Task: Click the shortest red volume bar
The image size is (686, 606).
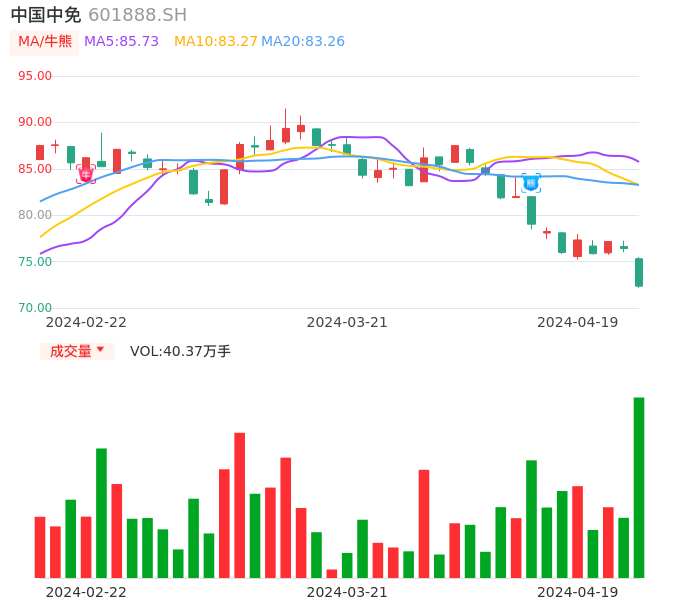Action: (332, 573)
